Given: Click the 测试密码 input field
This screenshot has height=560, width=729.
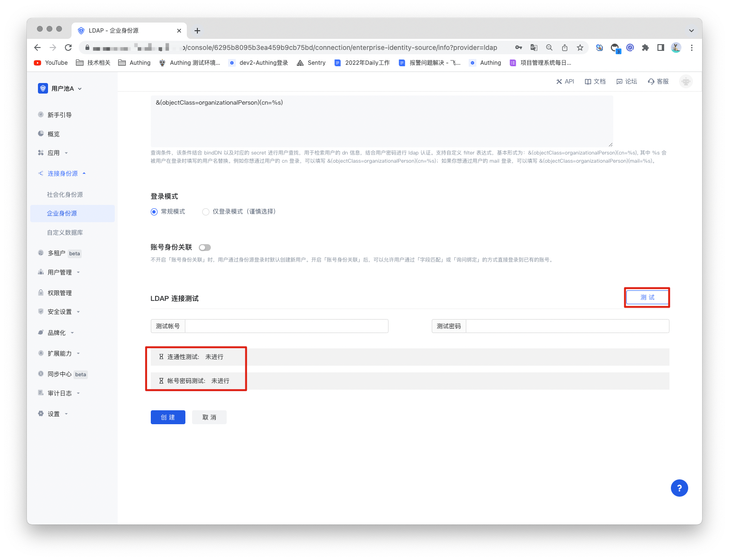Looking at the screenshot, I should (x=567, y=326).
